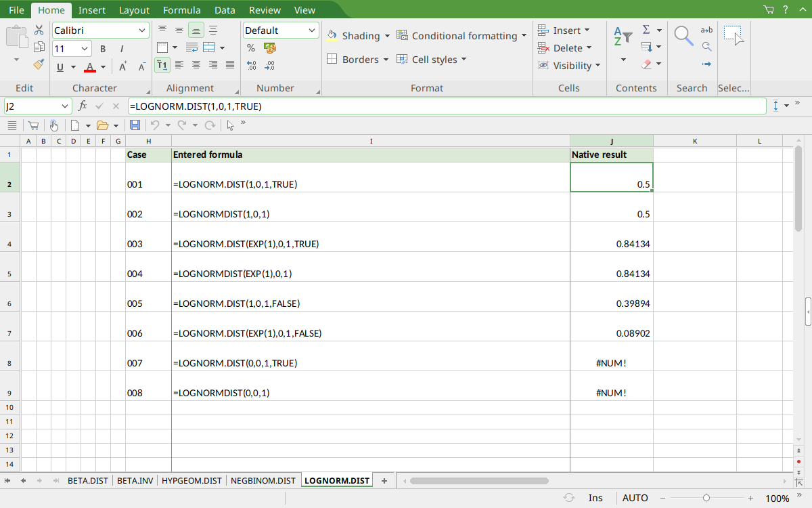Open the HYPGEOM.DIST sheet tab
The image size is (812, 508).
tap(191, 481)
